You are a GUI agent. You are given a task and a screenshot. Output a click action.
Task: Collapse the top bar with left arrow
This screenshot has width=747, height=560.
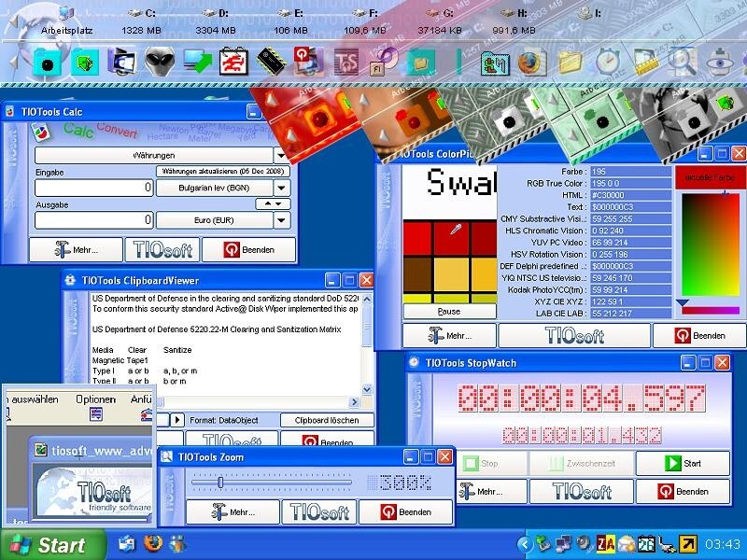coord(14,21)
